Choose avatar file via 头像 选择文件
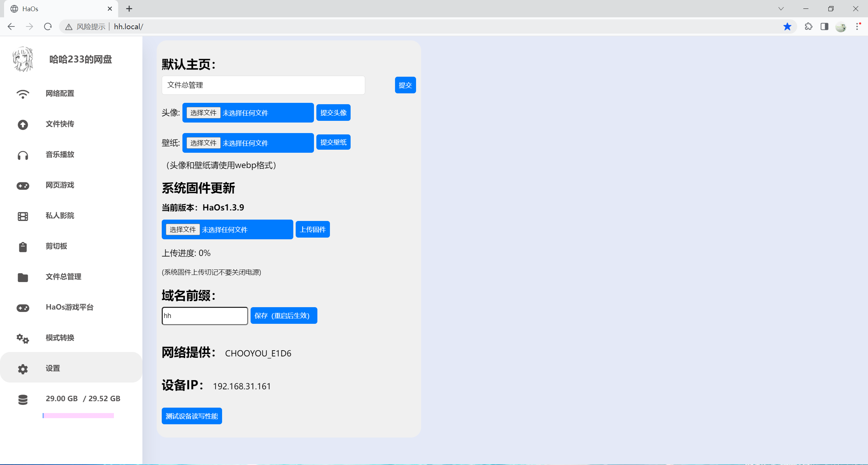Image resolution: width=868 pixels, height=465 pixels. click(x=203, y=113)
